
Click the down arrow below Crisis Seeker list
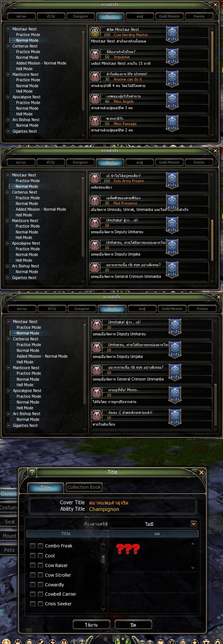coord(103,609)
